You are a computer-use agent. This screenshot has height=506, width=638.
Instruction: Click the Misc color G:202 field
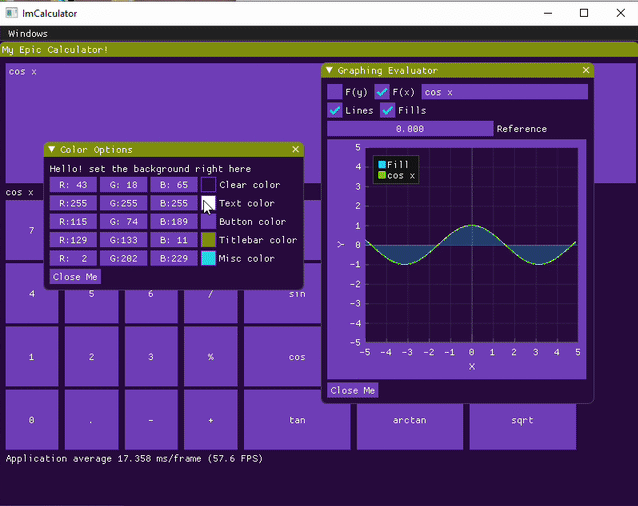pos(123,258)
